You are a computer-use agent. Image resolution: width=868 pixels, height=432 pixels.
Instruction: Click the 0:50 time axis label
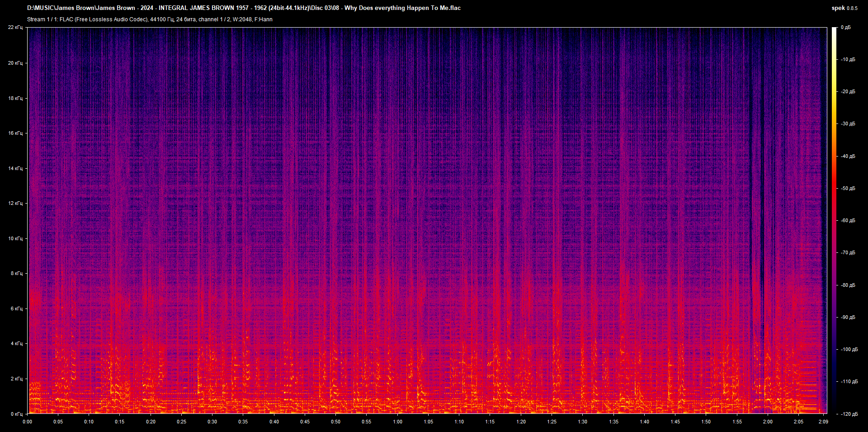(x=336, y=422)
